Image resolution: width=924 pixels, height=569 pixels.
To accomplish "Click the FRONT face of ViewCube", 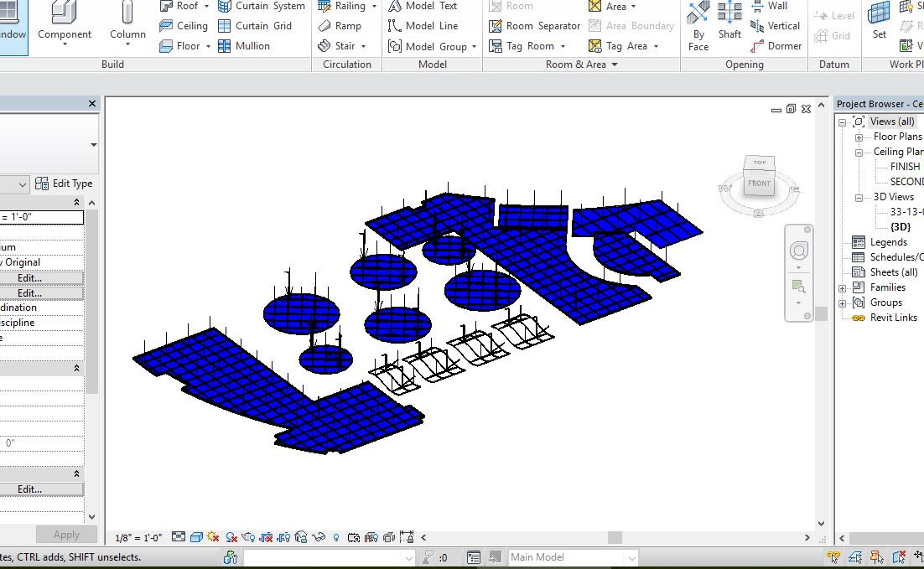I will tap(759, 183).
